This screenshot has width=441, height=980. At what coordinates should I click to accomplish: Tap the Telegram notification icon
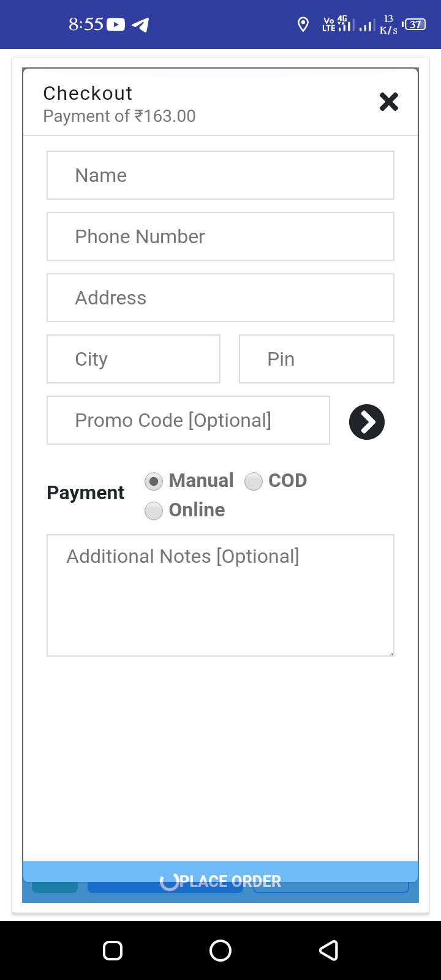tap(140, 24)
